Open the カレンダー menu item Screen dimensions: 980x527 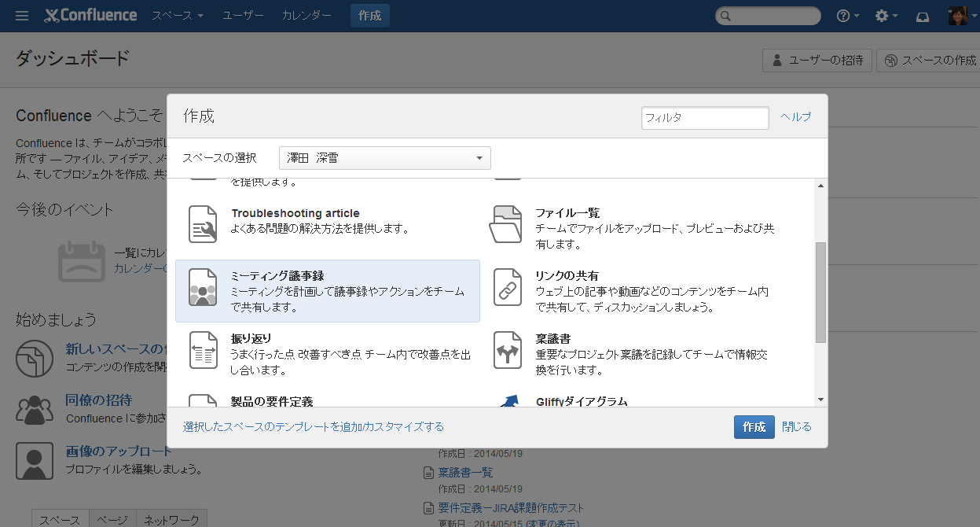306,16
